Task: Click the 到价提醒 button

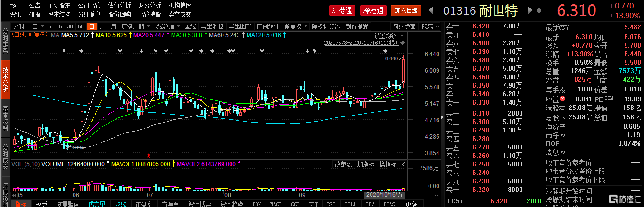Action: coord(356,26)
